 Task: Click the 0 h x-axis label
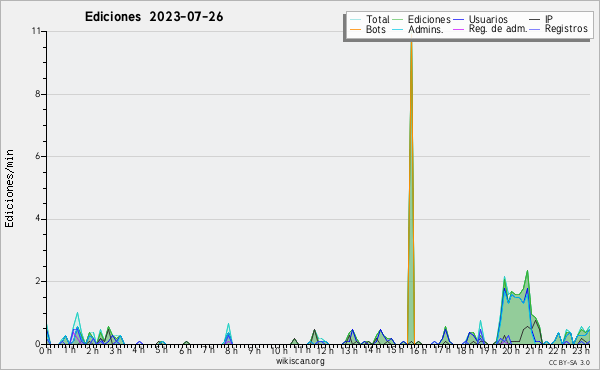(x=46, y=350)
